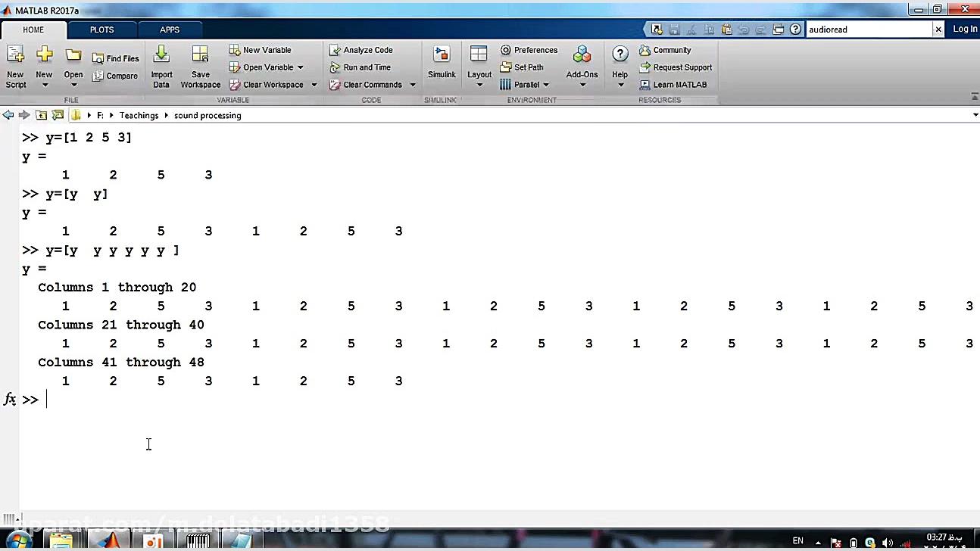Select Run and Time profiler
The image size is (980, 551).
[x=360, y=67]
